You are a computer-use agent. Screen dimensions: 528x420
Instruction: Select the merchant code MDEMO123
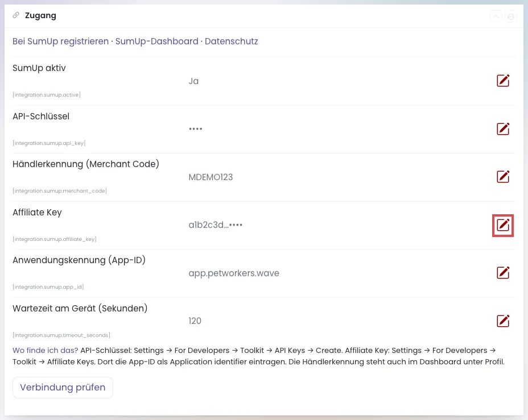pyautogui.click(x=211, y=177)
